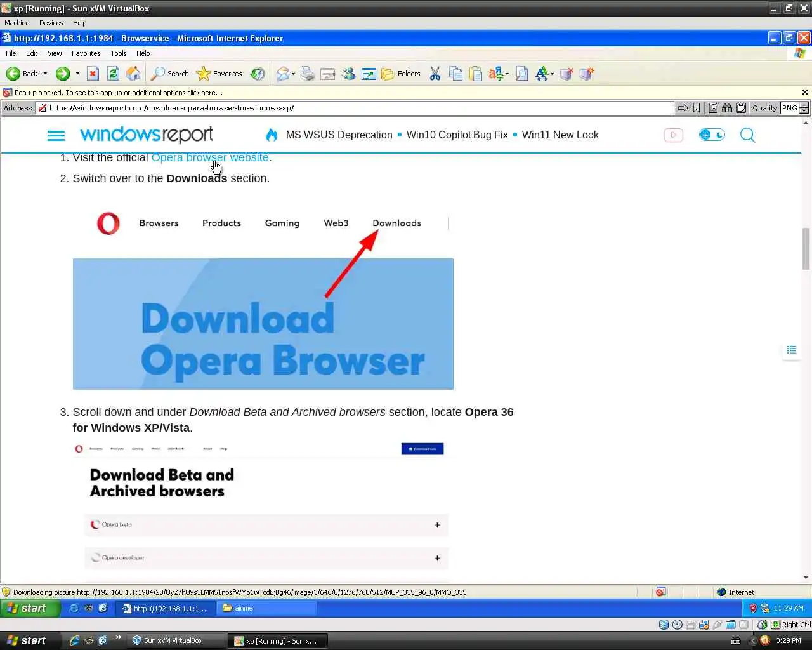The image size is (812, 650).
Task: Click the Paste clipboard icon
Action: click(476, 74)
